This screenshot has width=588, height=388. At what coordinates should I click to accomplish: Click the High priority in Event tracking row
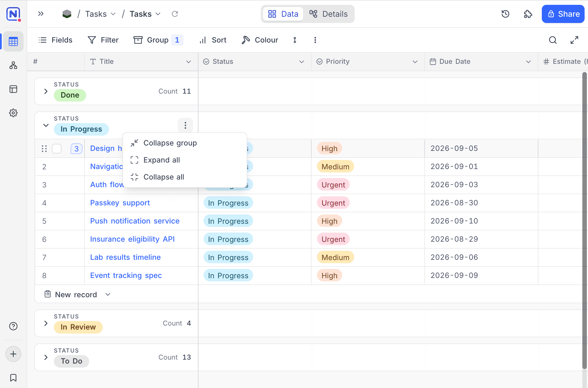329,275
